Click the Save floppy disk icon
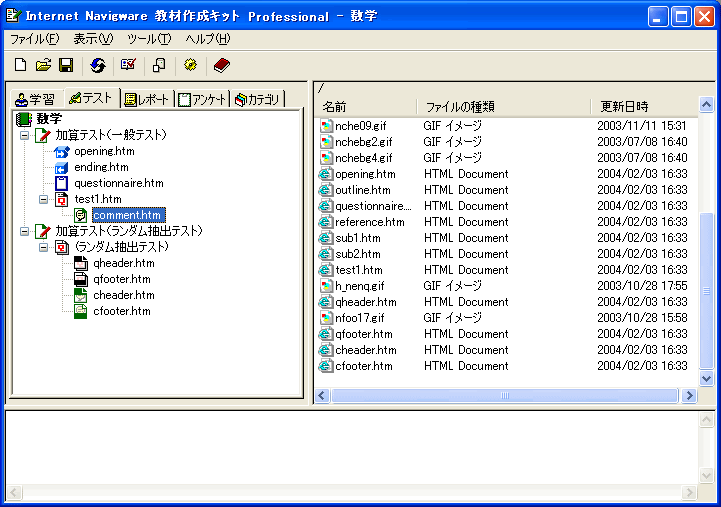Screen dimensions: 721x507 66,66
